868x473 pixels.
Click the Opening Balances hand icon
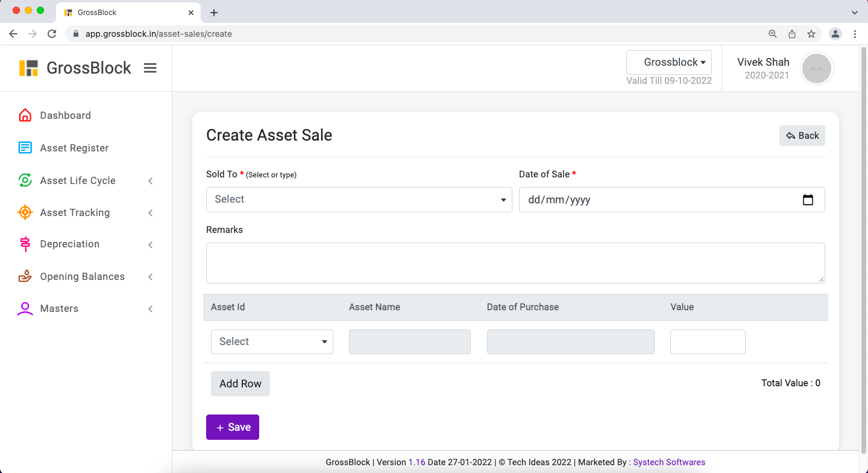click(25, 276)
